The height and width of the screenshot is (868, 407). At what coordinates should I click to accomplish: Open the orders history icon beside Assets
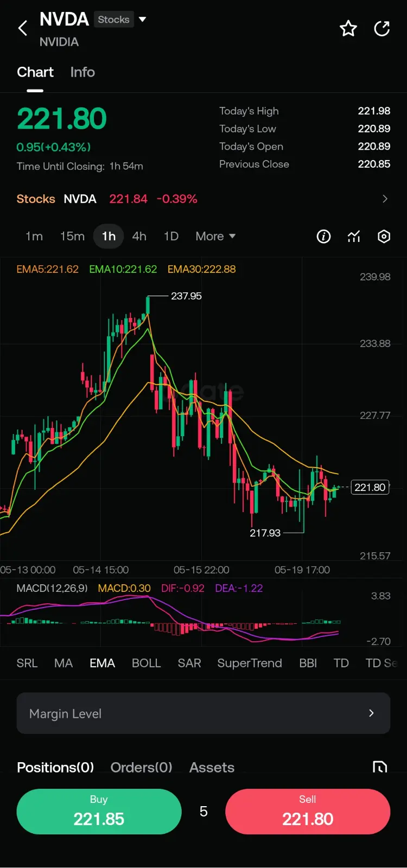(x=380, y=767)
